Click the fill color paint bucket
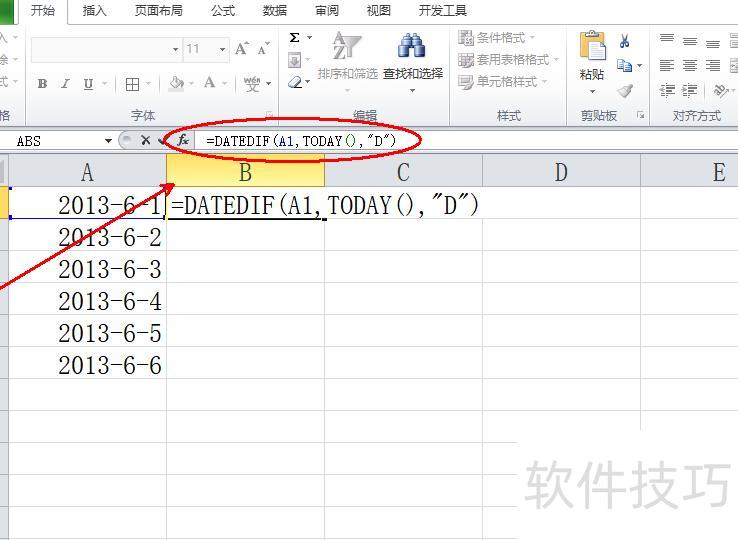This screenshot has width=738, height=540. pyautogui.click(x=176, y=83)
